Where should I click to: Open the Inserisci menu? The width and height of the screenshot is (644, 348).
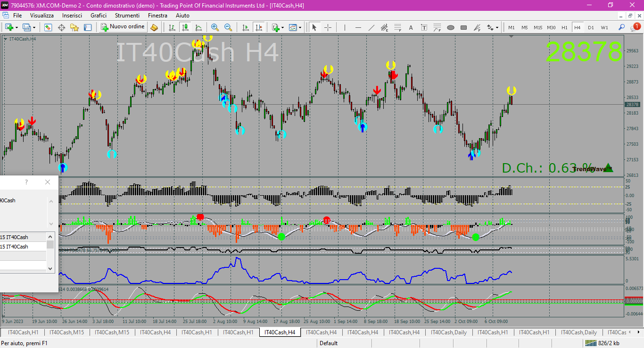(x=72, y=16)
